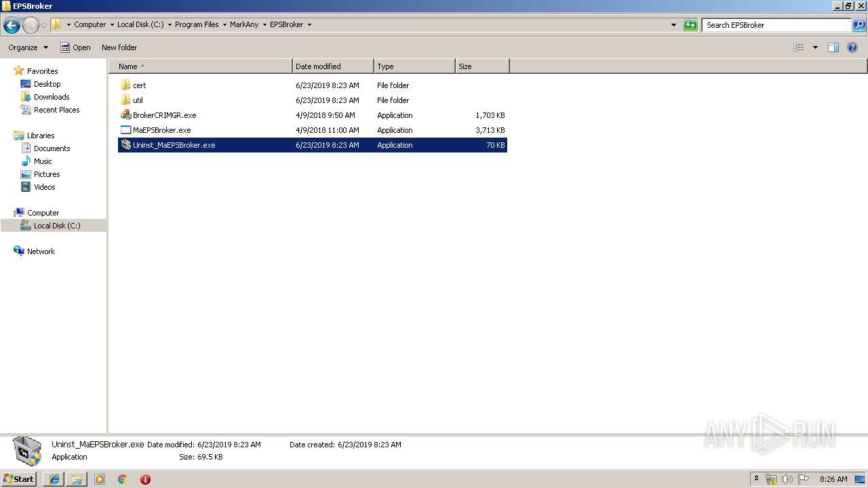Sort by the Name column header

tap(200, 66)
